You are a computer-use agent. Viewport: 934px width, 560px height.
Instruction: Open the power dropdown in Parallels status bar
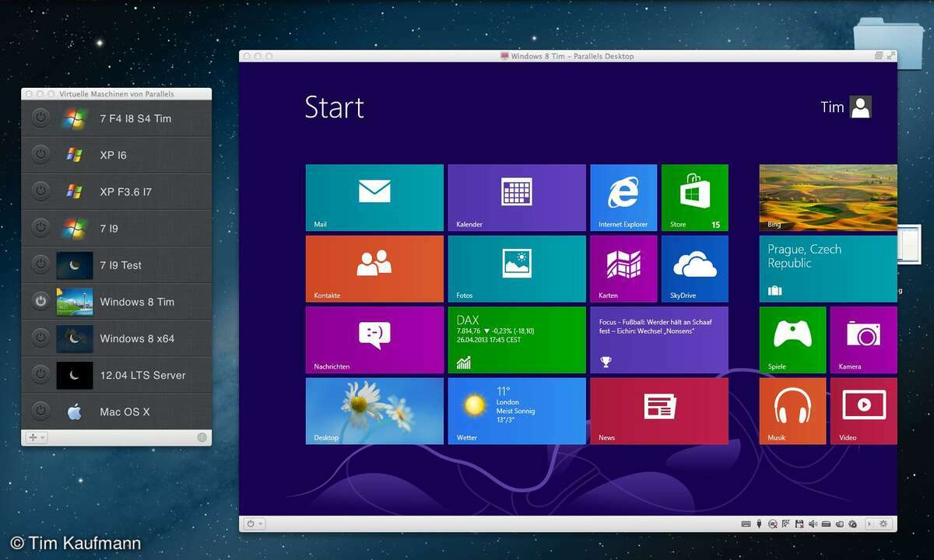(x=255, y=524)
